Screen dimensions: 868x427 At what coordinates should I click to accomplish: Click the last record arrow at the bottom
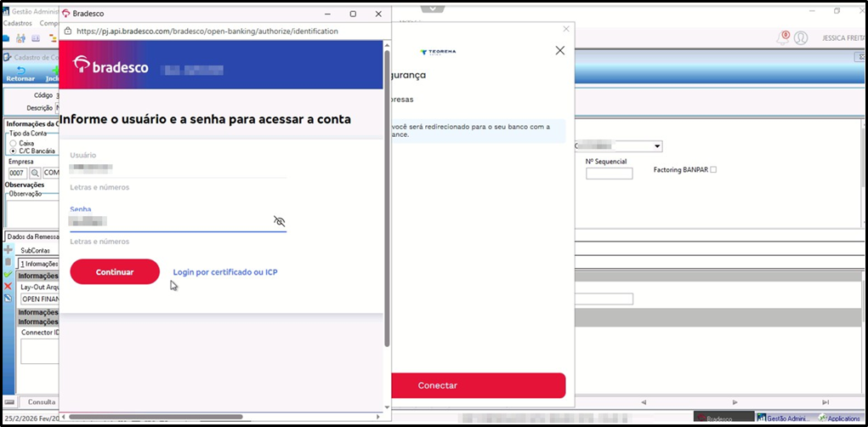[x=825, y=402]
